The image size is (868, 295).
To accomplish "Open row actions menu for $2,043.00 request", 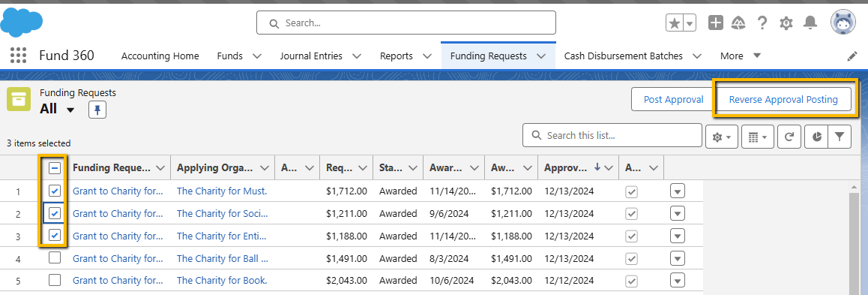I will (x=678, y=280).
